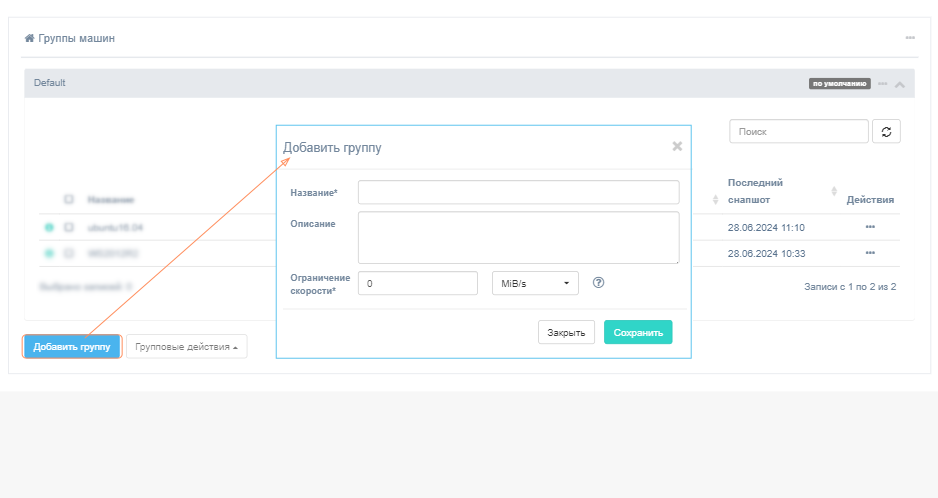The image size is (938, 498).
Task: Click the Название text field
Action: tap(518, 192)
